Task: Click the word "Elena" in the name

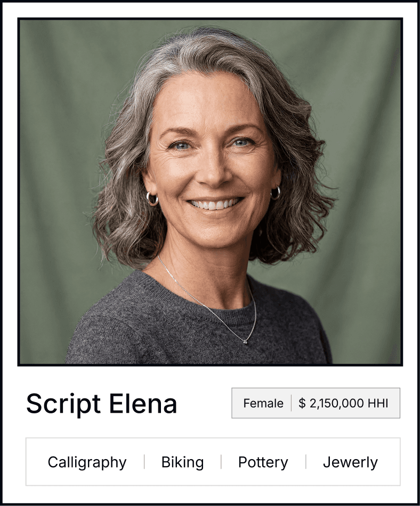Action: click(x=143, y=403)
